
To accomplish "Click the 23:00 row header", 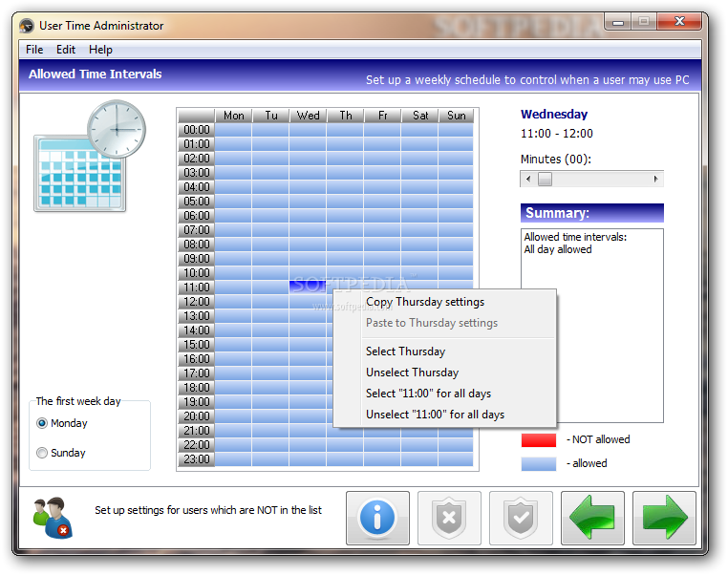I will pos(197,459).
